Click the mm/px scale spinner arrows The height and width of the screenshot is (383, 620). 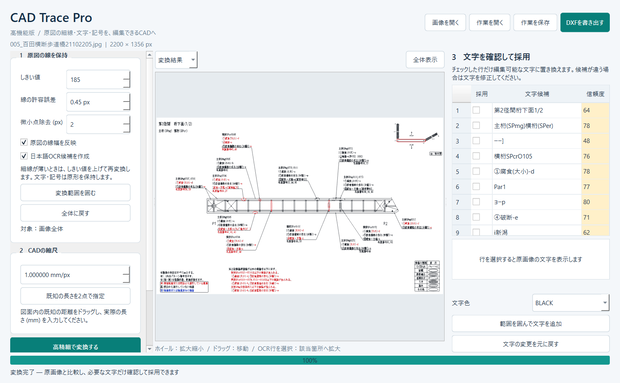click(x=127, y=275)
